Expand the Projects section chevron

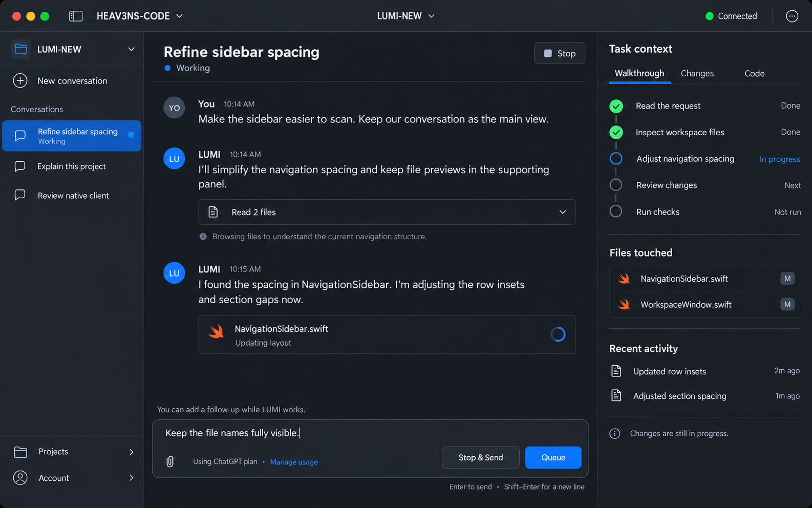tap(132, 452)
